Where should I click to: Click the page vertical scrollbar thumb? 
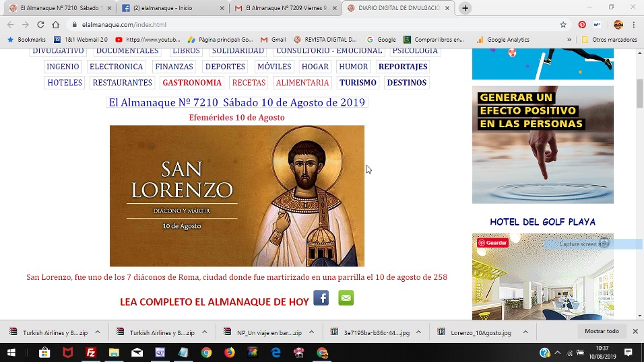pyautogui.click(x=640, y=94)
